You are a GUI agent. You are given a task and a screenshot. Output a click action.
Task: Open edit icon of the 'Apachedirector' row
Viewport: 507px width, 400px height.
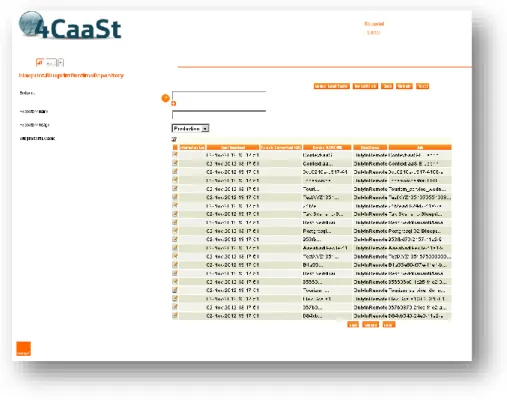point(175,248)
